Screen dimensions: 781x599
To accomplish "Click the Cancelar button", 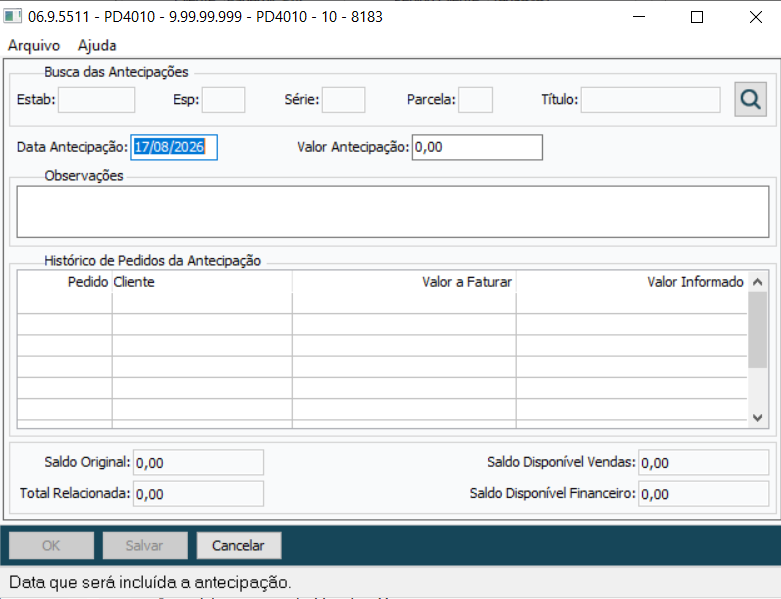I will tap(239, 546).
